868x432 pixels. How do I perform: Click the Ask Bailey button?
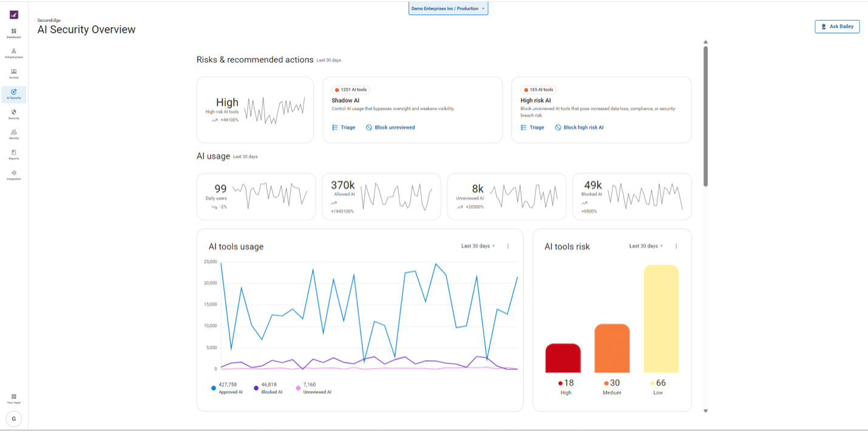(837, 27)
